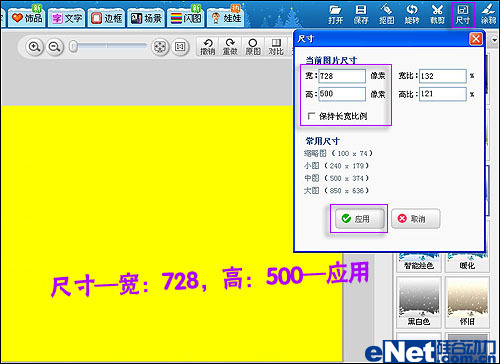500x364 pixels.
Task: Click the 撤销 (undo) arrow
Action: pos(208,47)
